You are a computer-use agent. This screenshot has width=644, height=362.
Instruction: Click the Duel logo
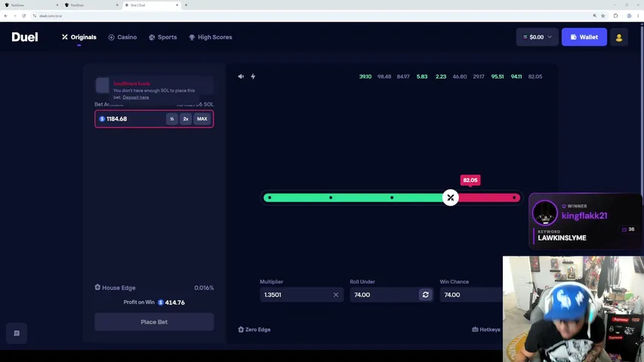tap(25, 37)
